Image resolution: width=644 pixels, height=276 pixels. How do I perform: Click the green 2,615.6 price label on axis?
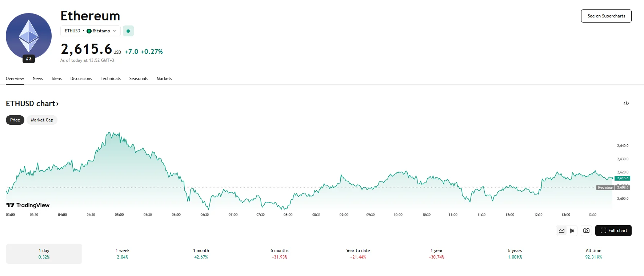point(622,178)
